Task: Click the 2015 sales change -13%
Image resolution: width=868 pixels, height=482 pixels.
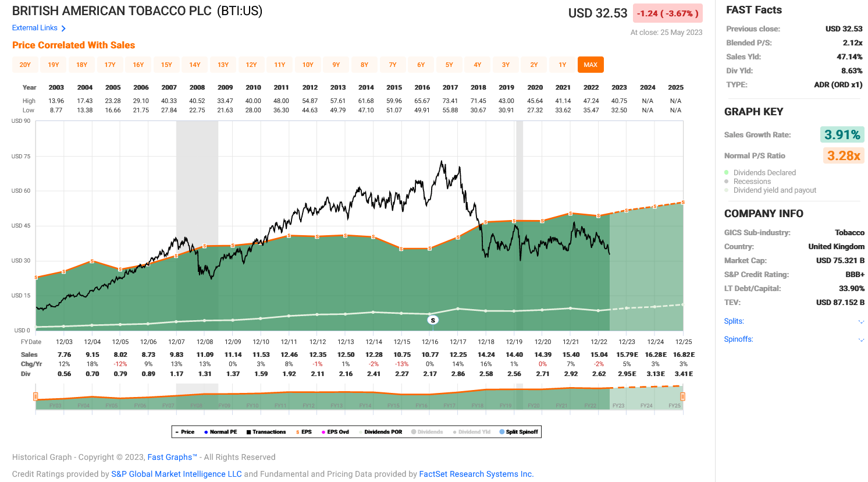Action: [x=402, y=364]
